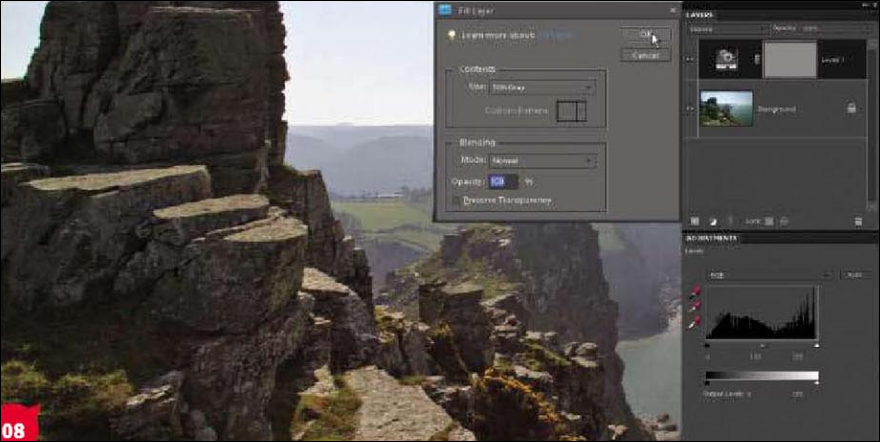
Task: Open the Learn more about Fill Layer link
Action: tap(557, 35)
